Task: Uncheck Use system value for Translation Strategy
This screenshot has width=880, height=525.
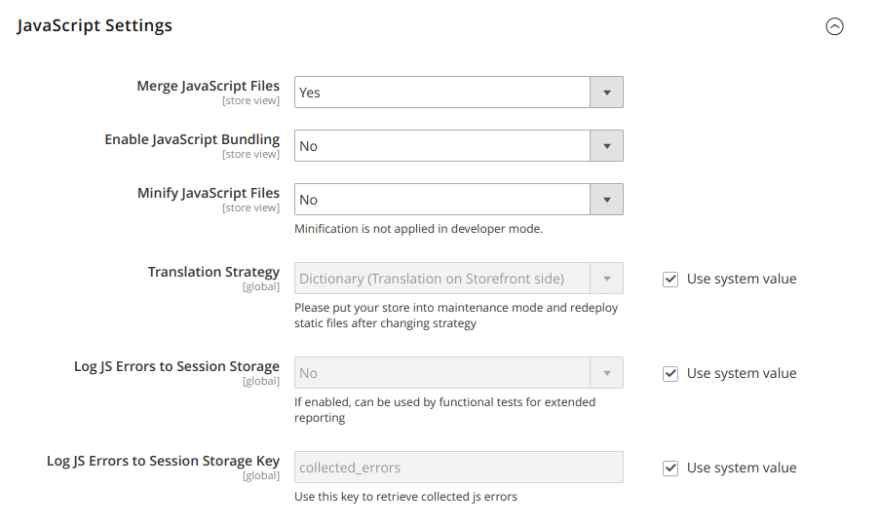Action: click(670, 279)
